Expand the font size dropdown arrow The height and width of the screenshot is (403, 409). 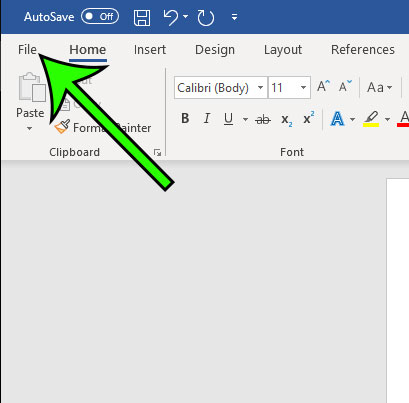[x=303, y=88]
